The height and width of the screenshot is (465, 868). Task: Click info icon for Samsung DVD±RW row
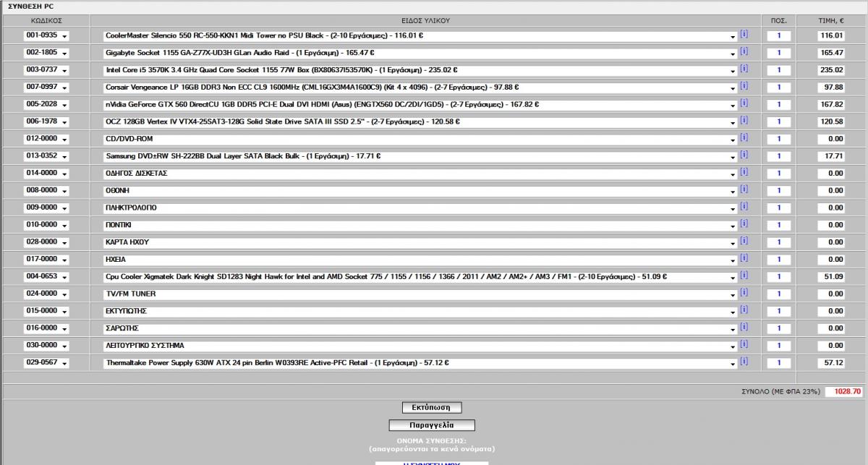[x=744, y=155]
